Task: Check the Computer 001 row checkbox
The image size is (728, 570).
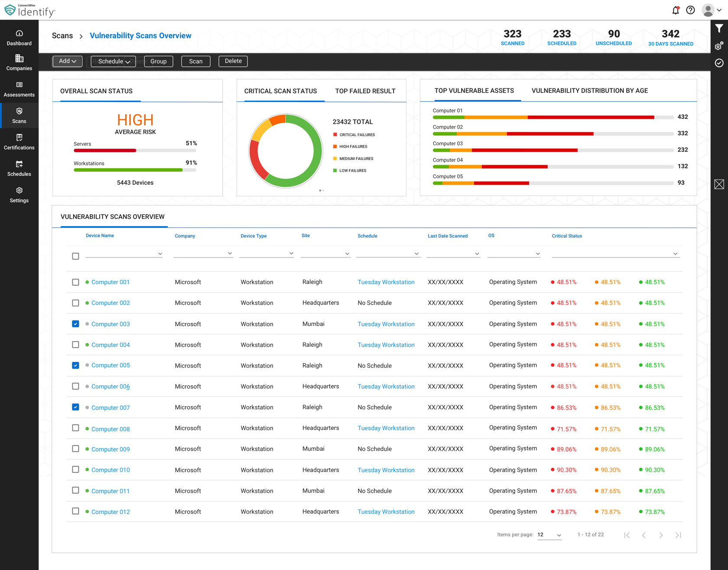Action: 75,282
